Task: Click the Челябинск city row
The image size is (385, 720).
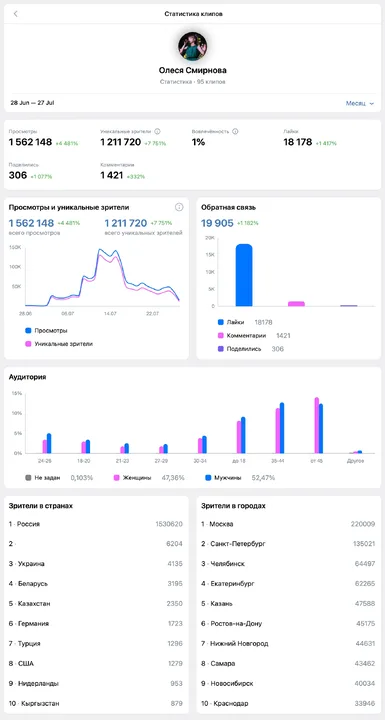Action: [288, 564]
